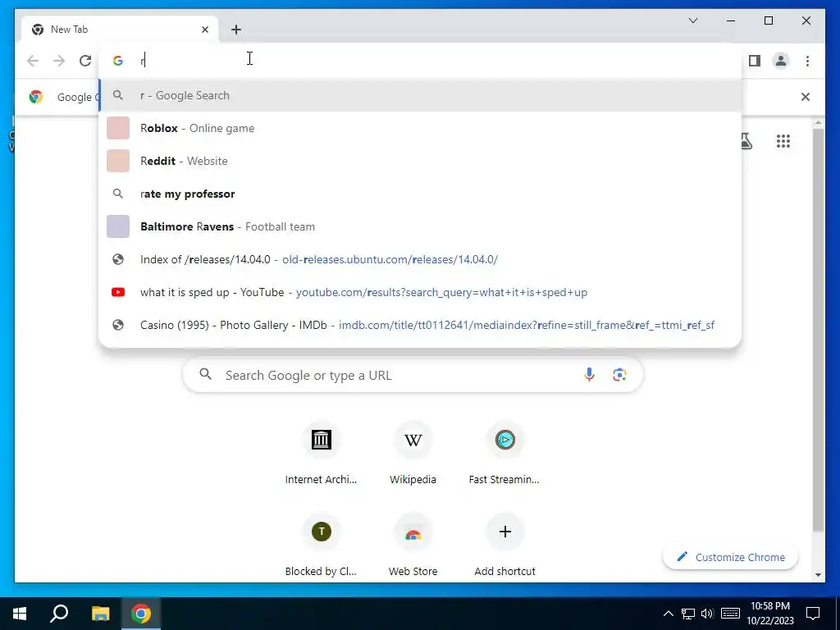Open the Casino (1995) IMDb suggestion
This screenshot has width=840, height=630.
point(420,325)
